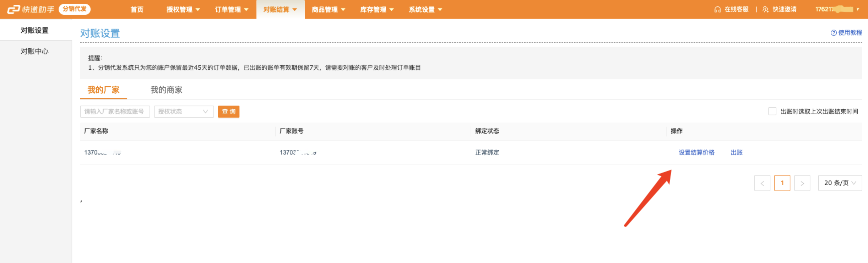868x263 pixels.
Task: Open 在线客服 headset icon
Action: pos(717,10)
